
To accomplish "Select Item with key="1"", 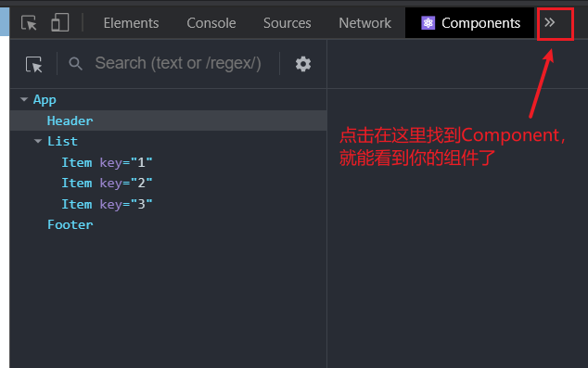I will (x=107, y=162).
